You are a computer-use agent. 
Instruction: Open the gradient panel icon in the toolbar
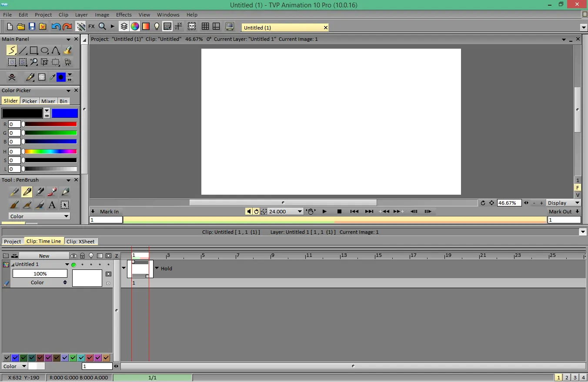point(146,27)
